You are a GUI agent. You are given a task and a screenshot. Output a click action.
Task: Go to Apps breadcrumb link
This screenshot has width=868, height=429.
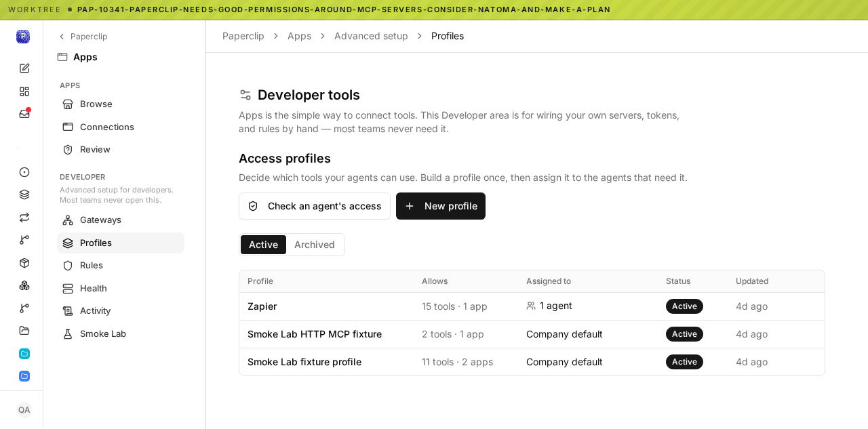tap(299, 36)
